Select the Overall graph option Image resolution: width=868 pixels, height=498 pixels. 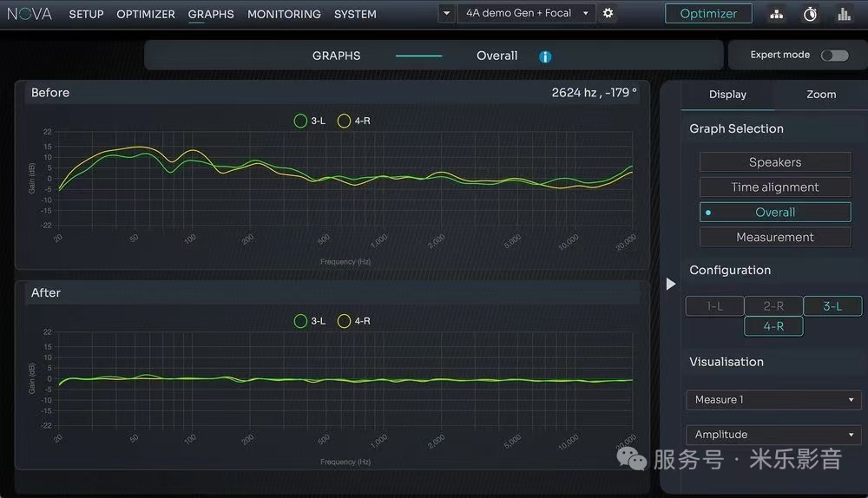775,212
